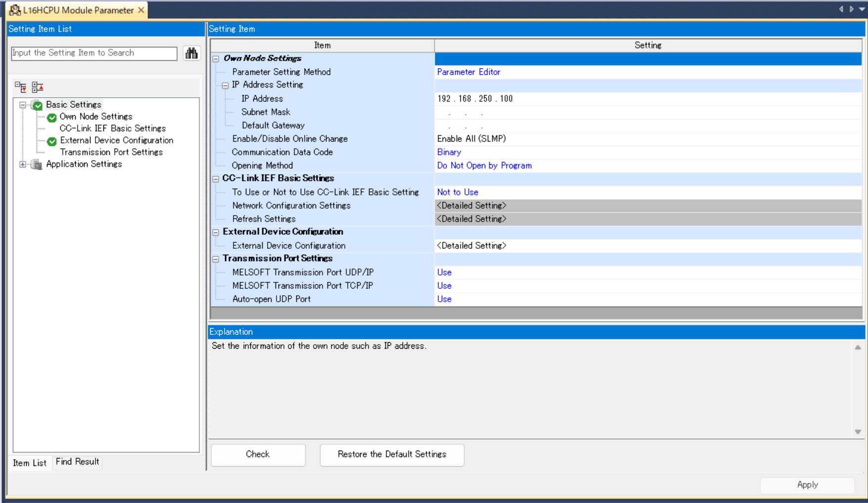Screen dimensions: 868x503
Task: Open the Binary communication data code setting
Action: click(x=648, y=152)
